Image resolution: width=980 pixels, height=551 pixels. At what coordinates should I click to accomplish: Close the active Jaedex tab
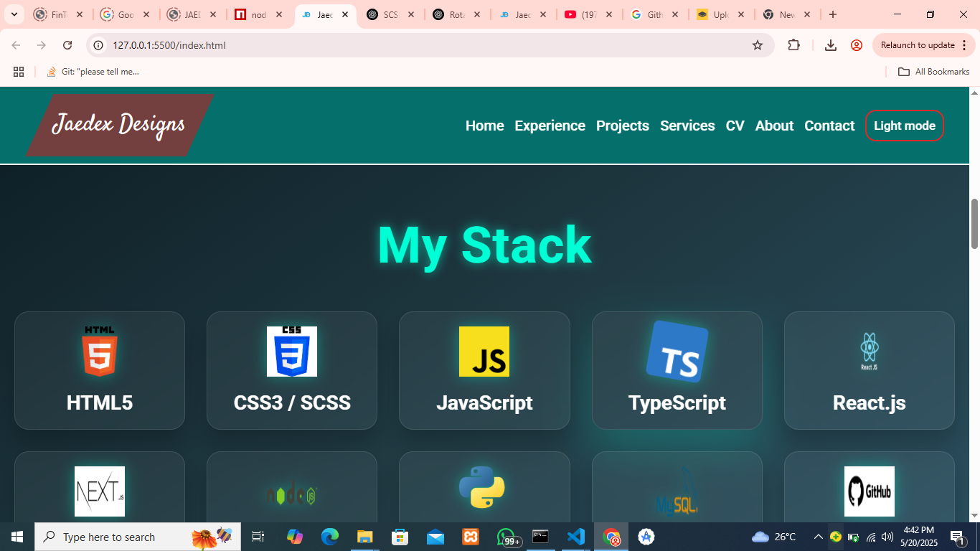pos(345,14)
